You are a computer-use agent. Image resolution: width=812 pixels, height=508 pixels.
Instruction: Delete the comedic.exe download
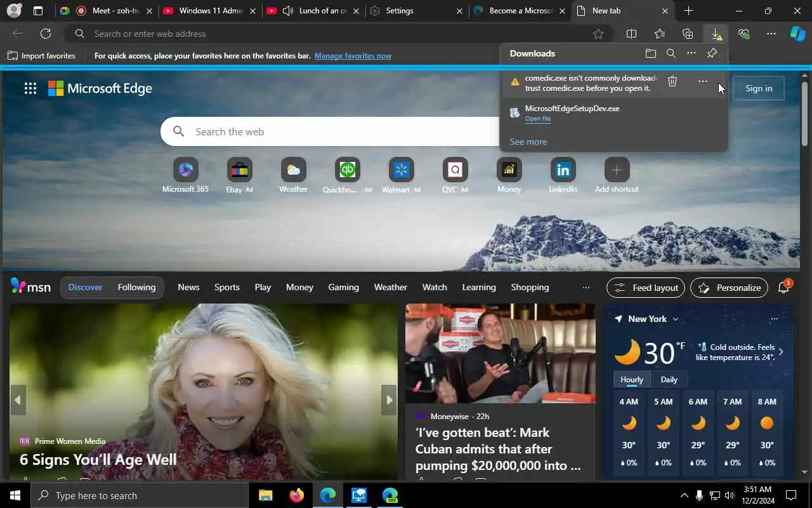(x=672, y=81)
